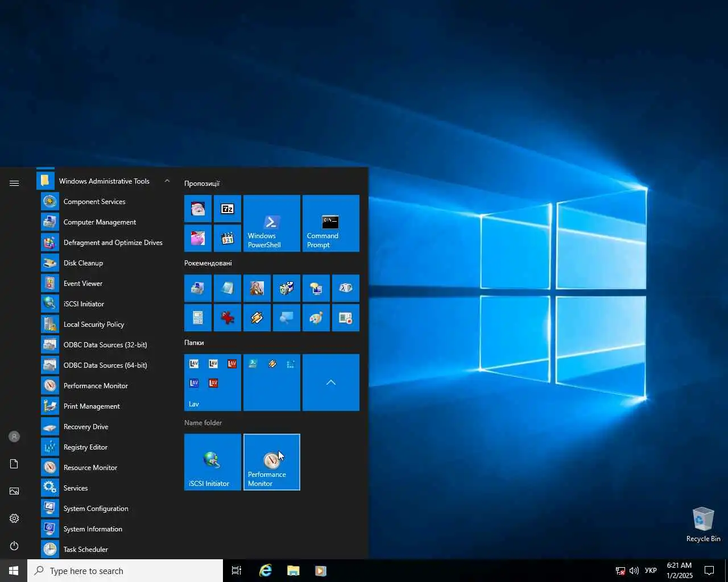728x582 pixels.
Task: Open the notification center icon
Action: [709, 571]
